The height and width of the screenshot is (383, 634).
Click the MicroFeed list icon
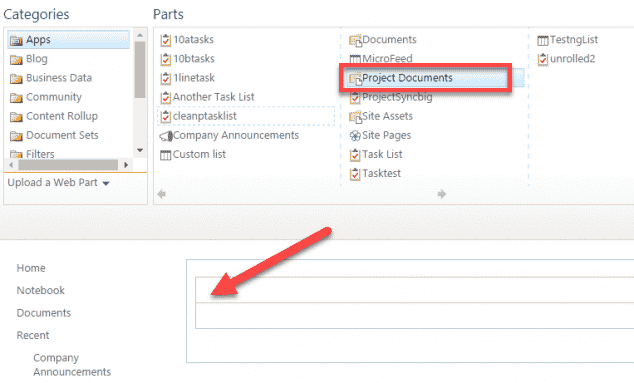355,59
